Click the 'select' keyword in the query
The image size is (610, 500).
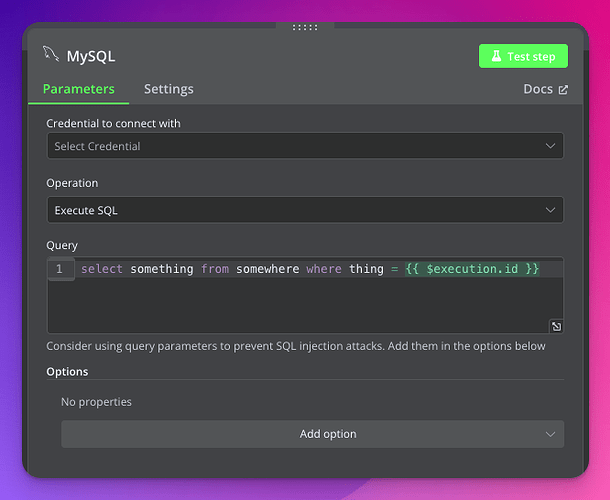102,269
